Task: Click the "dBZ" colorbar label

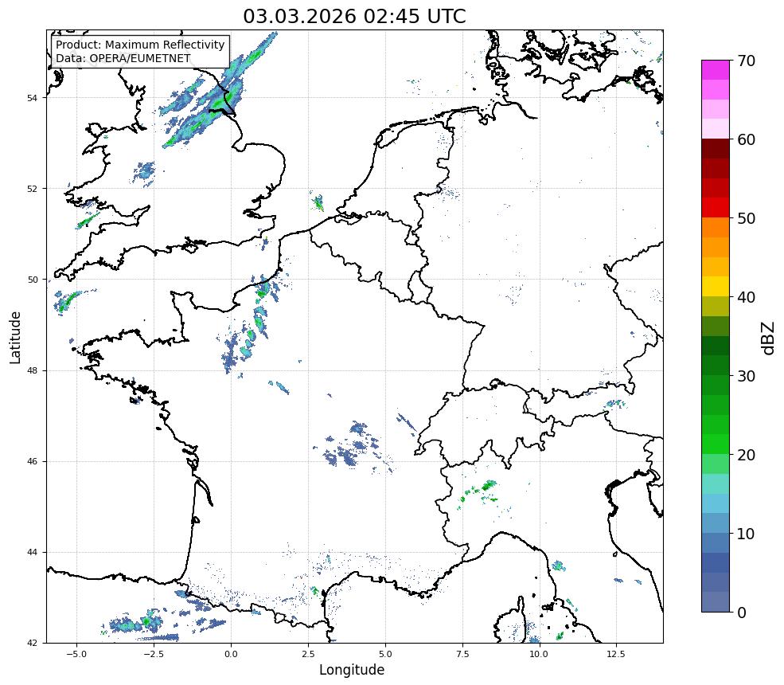Action: [769, 338]
